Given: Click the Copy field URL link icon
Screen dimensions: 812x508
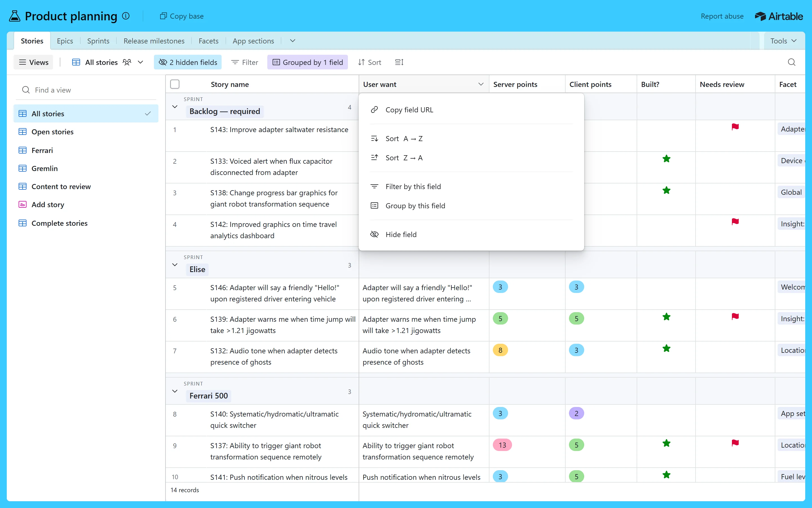Looking at the screenshot, I should (x=374, y=110).
